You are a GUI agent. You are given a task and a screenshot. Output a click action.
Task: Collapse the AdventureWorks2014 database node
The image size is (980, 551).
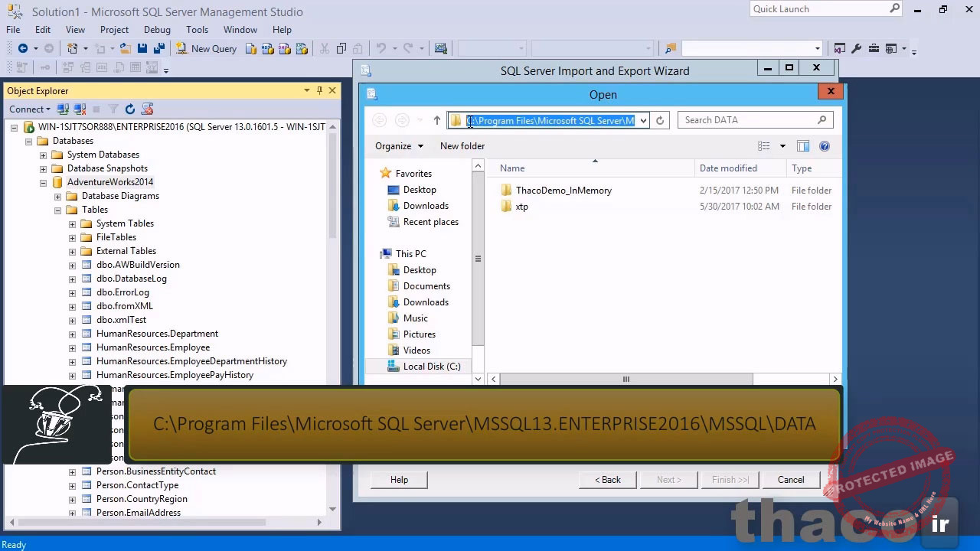44,182
